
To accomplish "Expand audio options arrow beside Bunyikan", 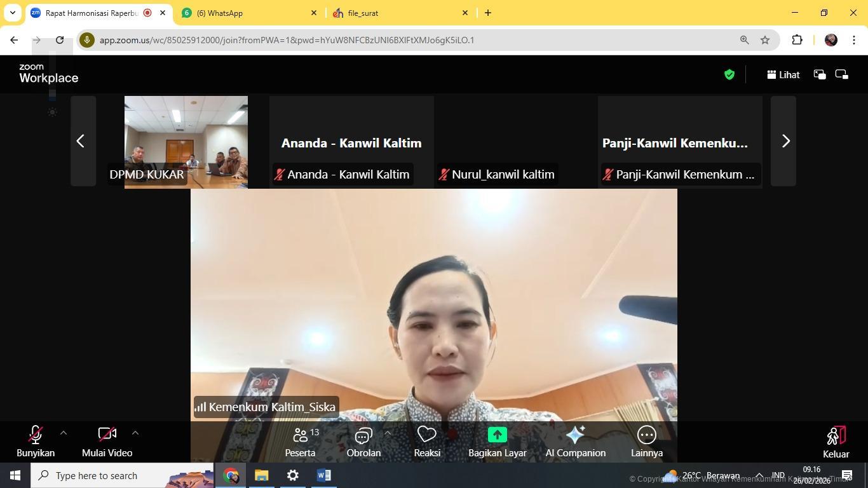I will (x=63, y=433).
